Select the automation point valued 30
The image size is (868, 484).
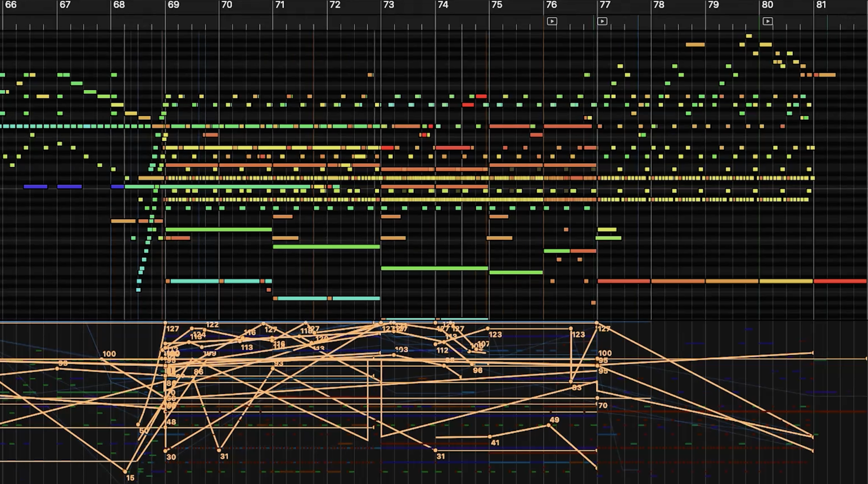165,450
